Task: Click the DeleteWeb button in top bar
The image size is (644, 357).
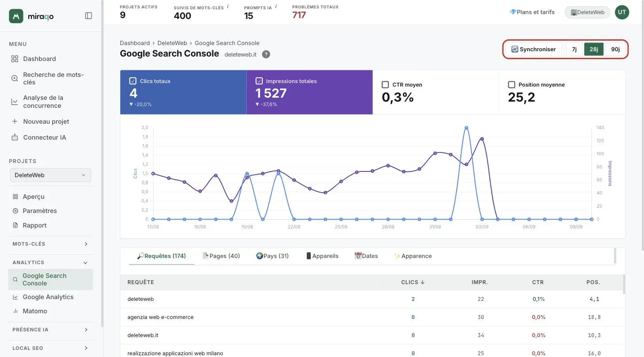Action: [587, 12]
